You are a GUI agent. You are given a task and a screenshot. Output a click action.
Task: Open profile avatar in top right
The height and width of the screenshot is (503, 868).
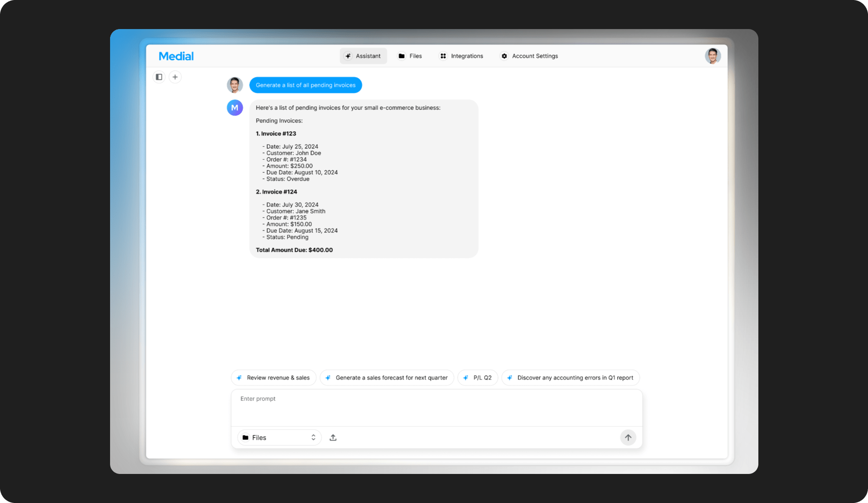click(x=712, y=56)
